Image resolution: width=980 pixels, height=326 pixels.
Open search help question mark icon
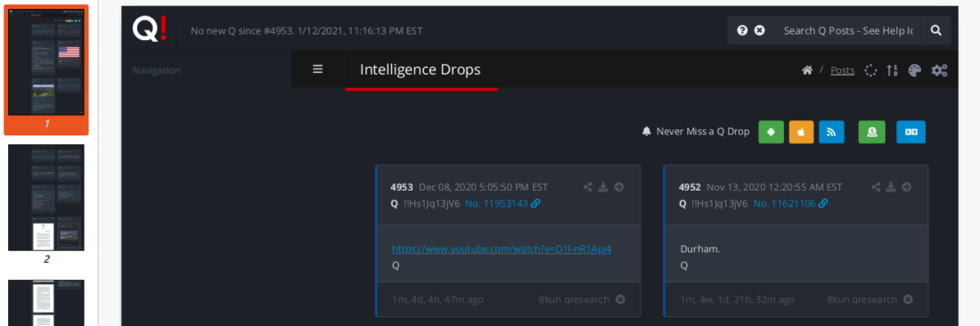click(x=742, y=30)
